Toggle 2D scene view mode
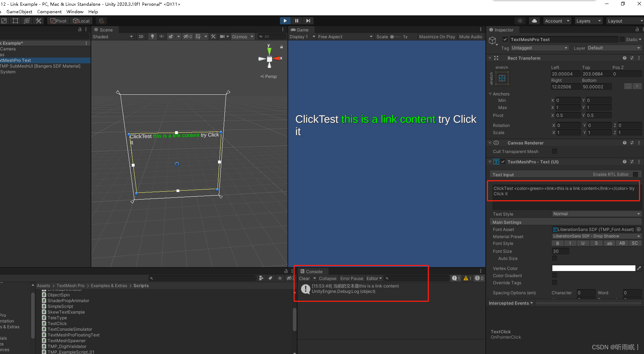Image resolution: width=644 pixels, height=354 pixels. coord(141,36)
